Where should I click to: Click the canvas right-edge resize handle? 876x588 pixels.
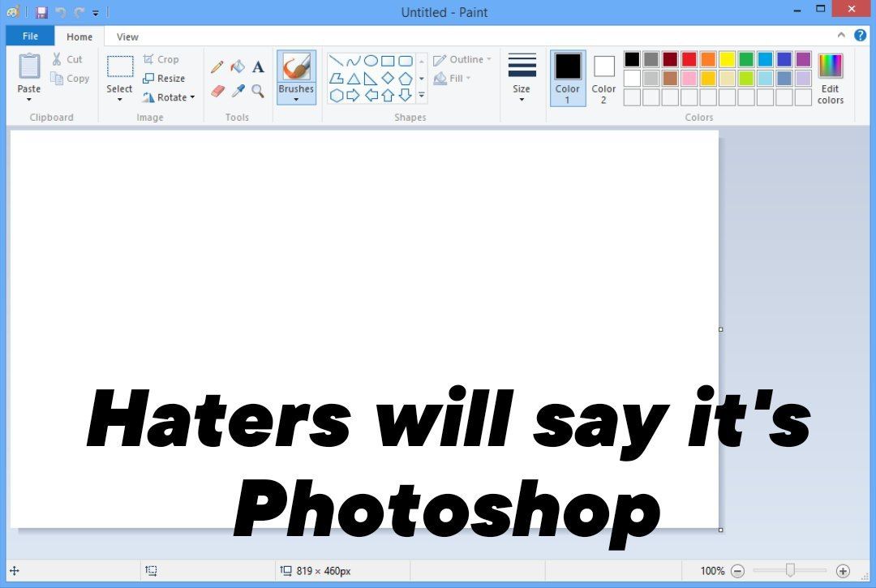(721, 329)
